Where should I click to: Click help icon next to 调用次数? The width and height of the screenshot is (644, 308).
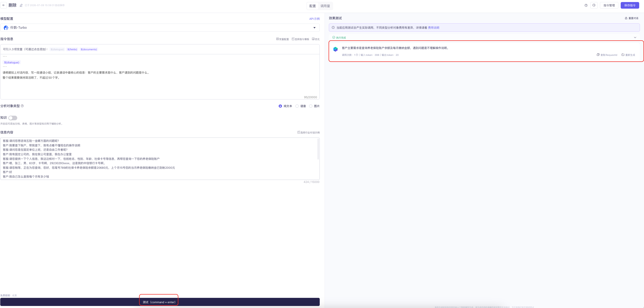point(357,55)
